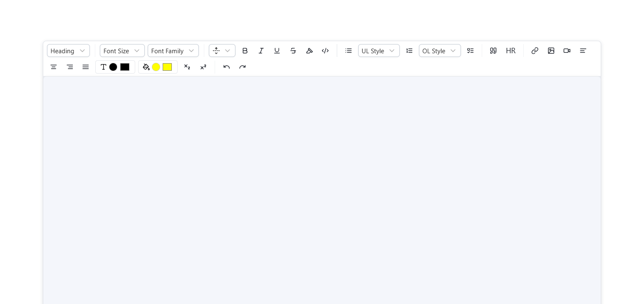
Task: Insert an image into the document
Action: click(551, 50)
